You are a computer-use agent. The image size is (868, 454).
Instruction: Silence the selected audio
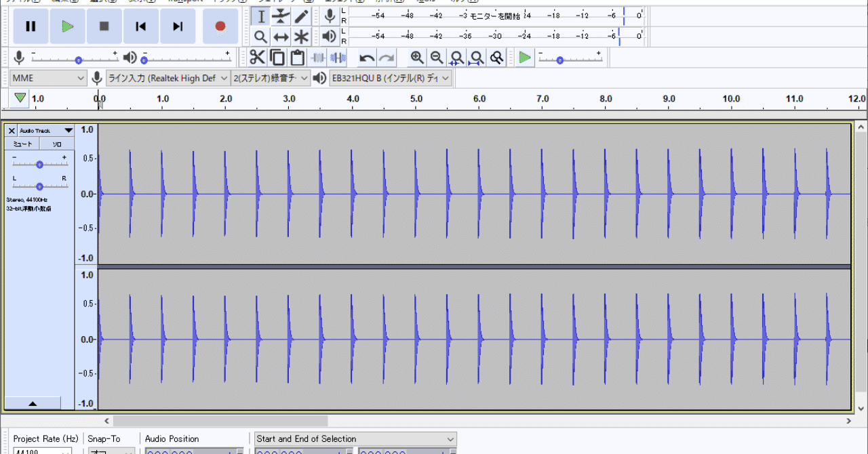[x=337, y=58]
